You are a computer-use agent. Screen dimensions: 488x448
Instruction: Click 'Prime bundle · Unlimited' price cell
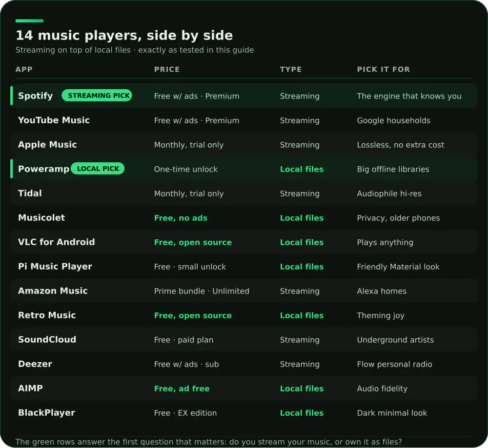tap(202, 291)
